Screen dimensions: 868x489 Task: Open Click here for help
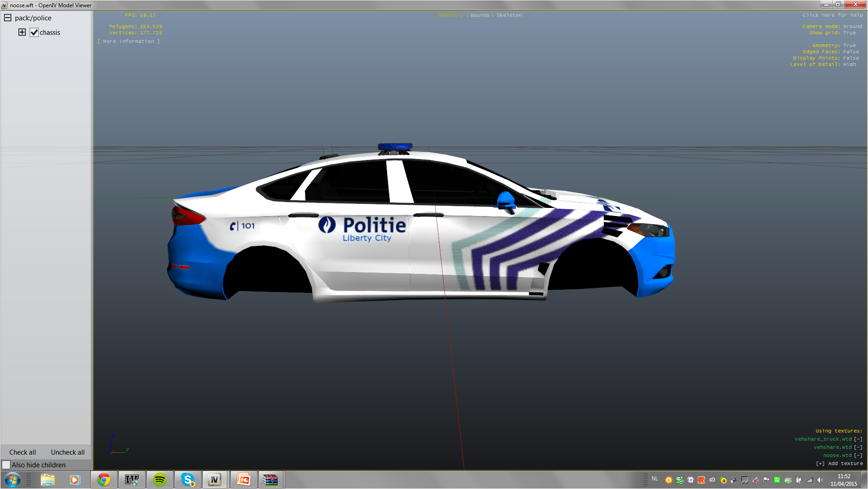pos(832,15)
